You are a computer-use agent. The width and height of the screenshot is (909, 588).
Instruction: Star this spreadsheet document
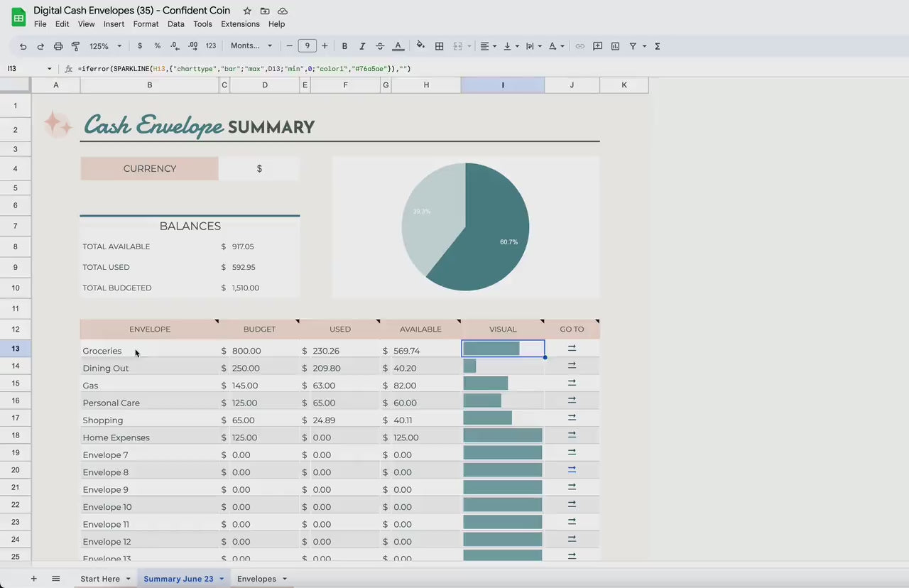pyautogui.click(x=247, y=11)
